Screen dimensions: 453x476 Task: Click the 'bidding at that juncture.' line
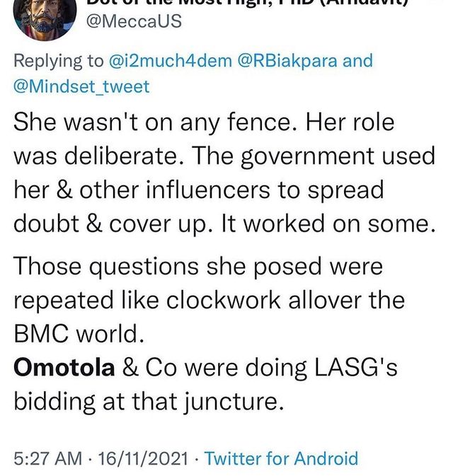149,402
